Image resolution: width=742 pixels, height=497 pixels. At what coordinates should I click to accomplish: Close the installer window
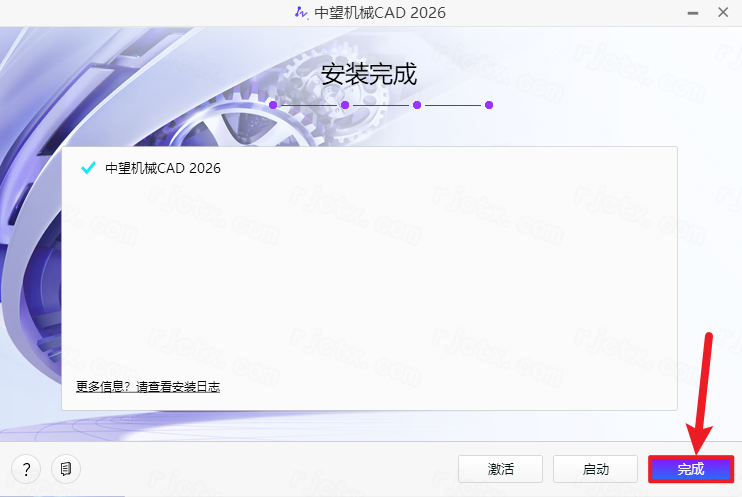(723, 12)
